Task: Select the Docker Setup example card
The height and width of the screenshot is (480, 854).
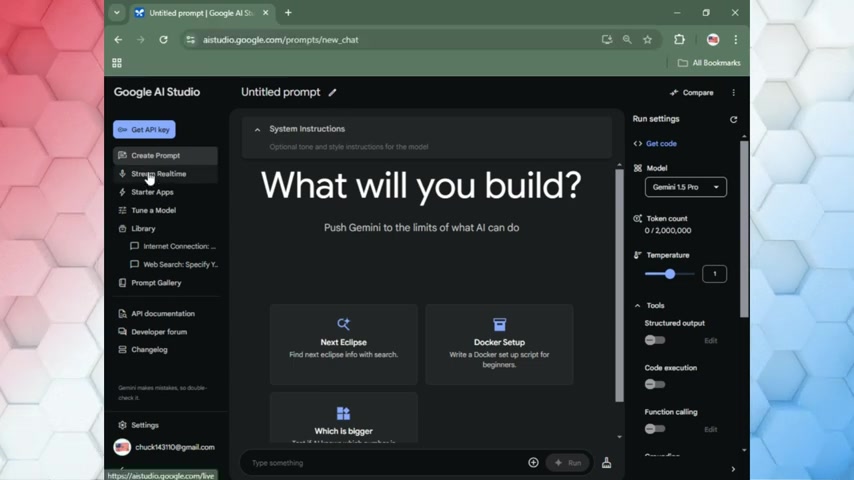Action: pos(499,344)
